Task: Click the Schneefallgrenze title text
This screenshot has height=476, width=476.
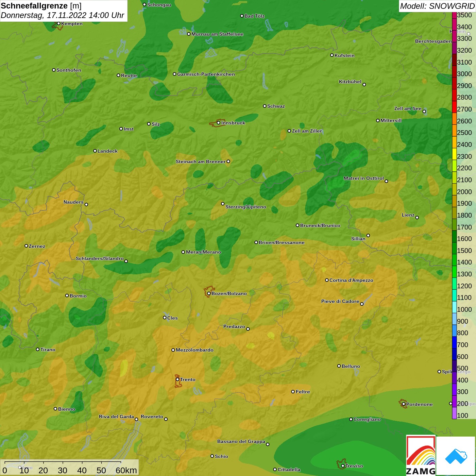Action: pos(34,6)
